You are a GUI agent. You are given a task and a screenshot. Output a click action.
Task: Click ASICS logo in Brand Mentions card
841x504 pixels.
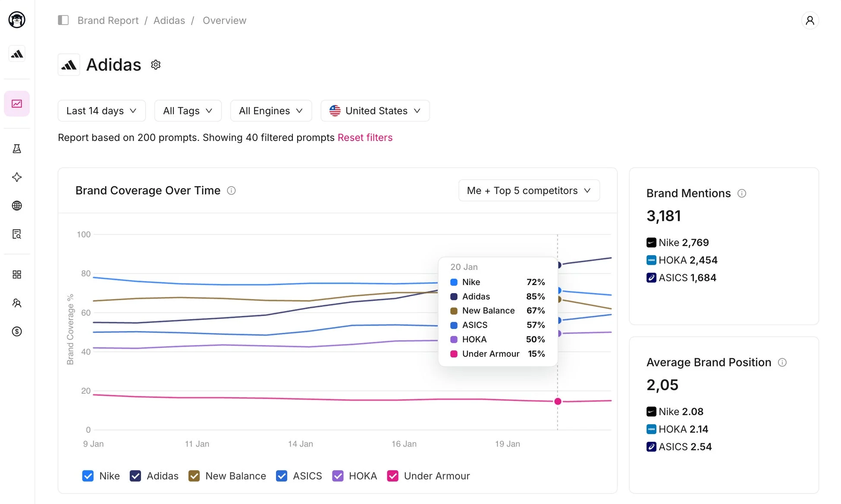pyautogui.click(x=651, y=278)
